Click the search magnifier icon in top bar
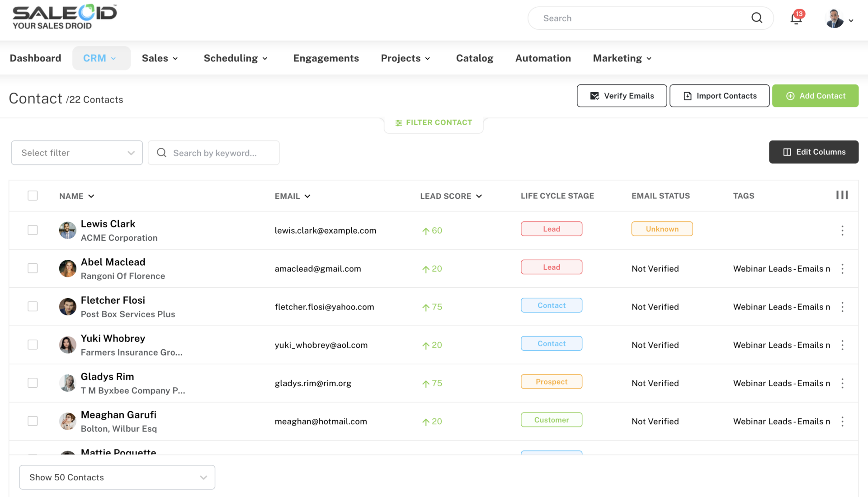The height and width of the screenshot is (497, 868). pyautogui.click(x=757, y=18)
